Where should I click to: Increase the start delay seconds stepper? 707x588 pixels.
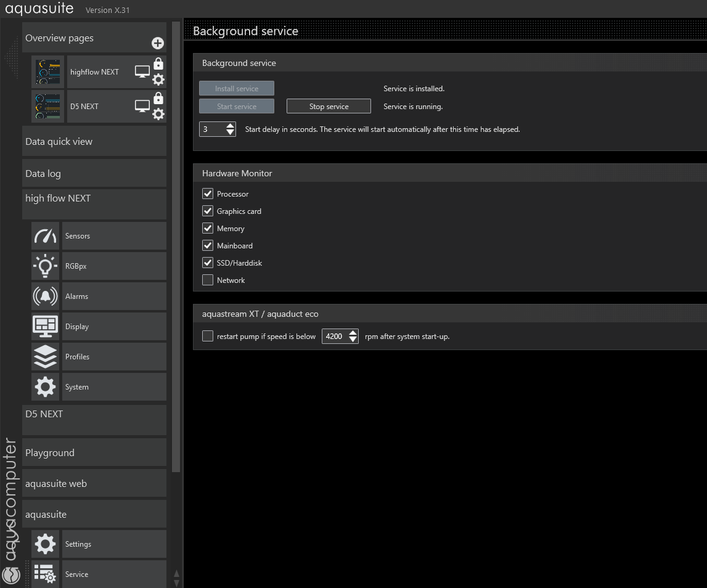(x=231, y=126)
